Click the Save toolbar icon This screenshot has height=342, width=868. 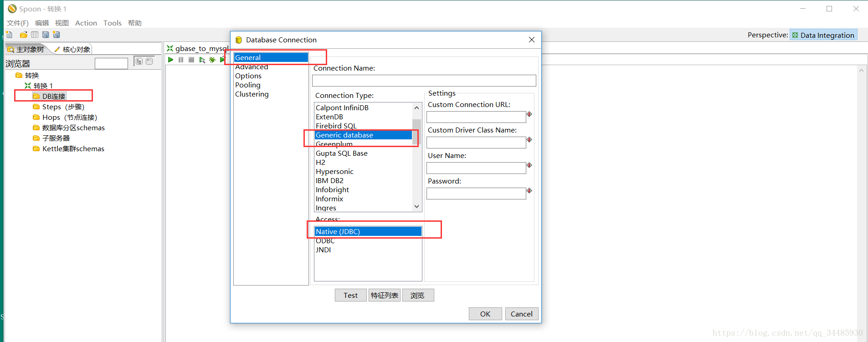click(46, 35)
